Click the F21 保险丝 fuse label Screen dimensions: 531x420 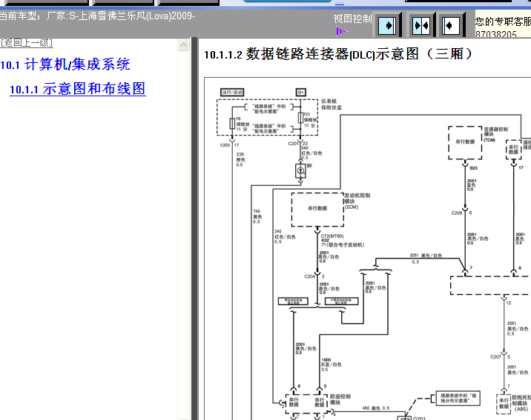pos(310,120)
